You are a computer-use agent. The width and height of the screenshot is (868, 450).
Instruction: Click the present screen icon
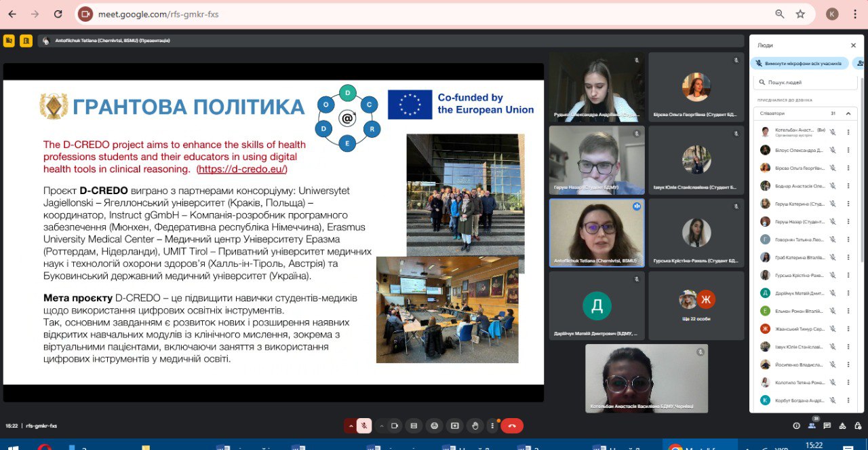[454, 426]
